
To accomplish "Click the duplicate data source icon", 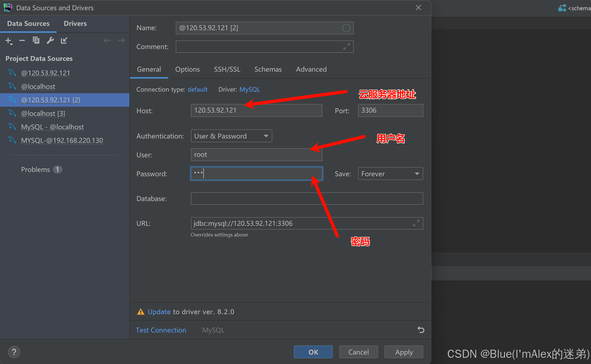I will (x=36, y=40).
